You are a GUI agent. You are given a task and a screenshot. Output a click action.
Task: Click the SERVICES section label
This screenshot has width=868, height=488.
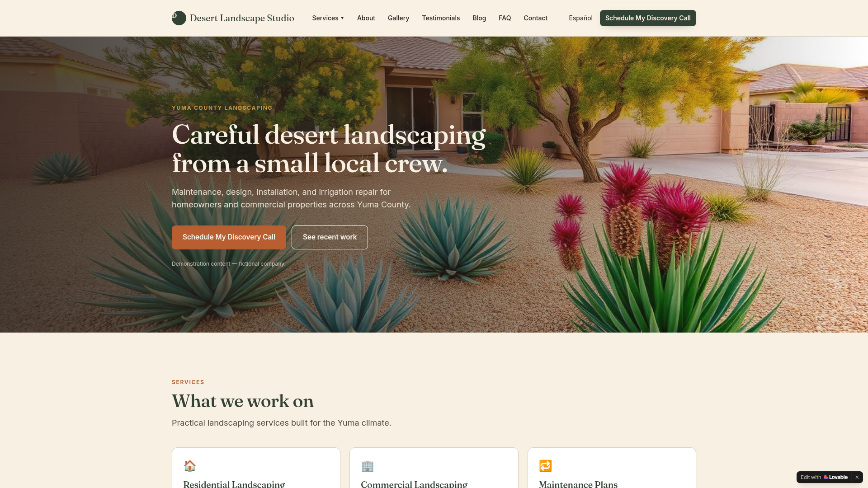[x=188, y=382]
